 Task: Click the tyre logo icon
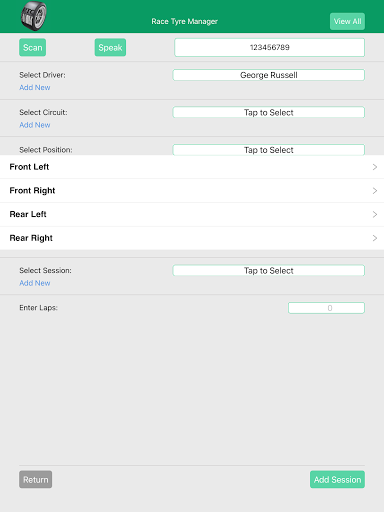tap(34, 16)
